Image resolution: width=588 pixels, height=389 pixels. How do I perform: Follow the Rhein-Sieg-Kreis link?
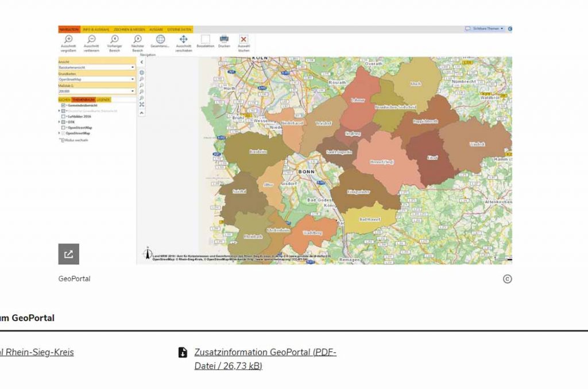pyautogui.click(x=37, y=352)
